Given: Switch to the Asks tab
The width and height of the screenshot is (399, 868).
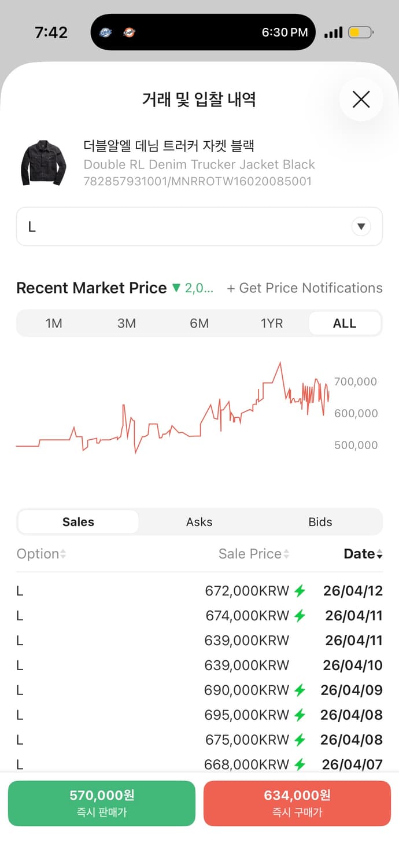Looking at the screenshot, I should (x=199, y=521).
